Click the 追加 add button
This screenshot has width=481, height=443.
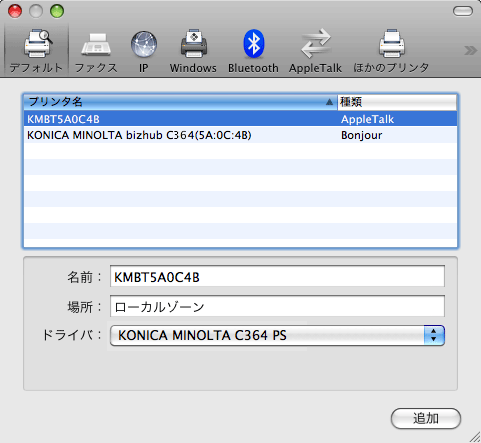(426, 418)
